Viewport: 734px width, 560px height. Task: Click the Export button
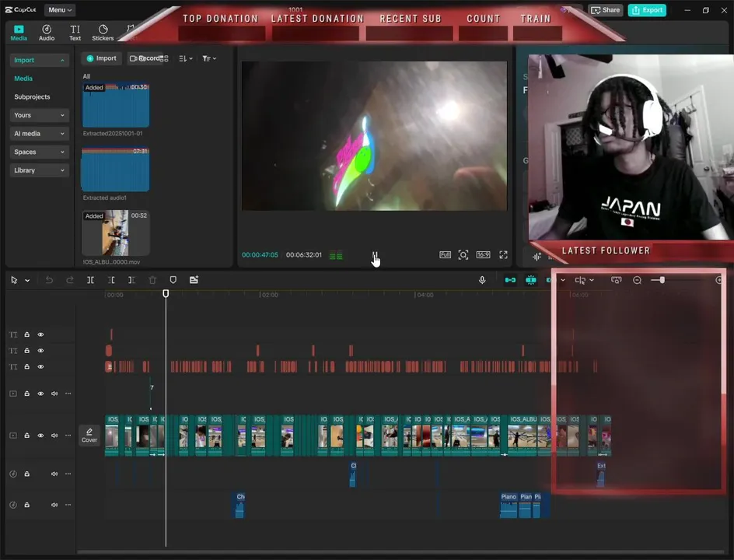(647, 10)
